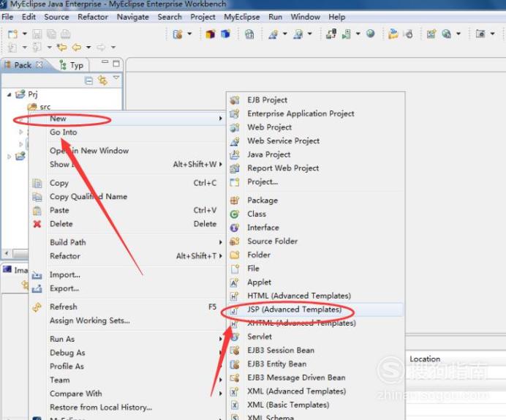
Task: Create a new Web Service Project
Action: [316, 140]
